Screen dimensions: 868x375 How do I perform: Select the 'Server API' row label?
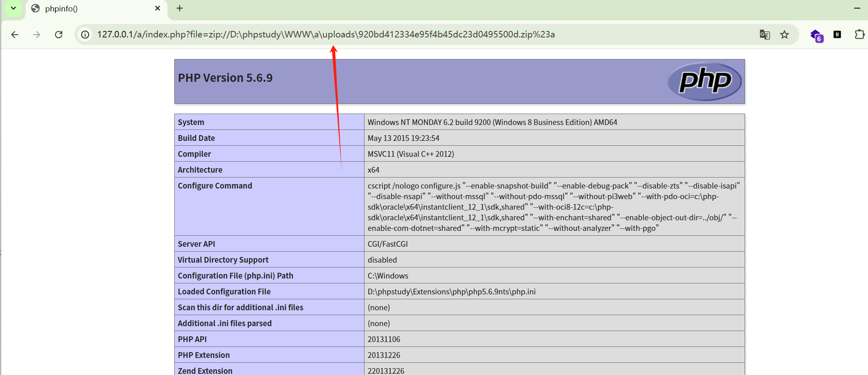coord(196,244)
